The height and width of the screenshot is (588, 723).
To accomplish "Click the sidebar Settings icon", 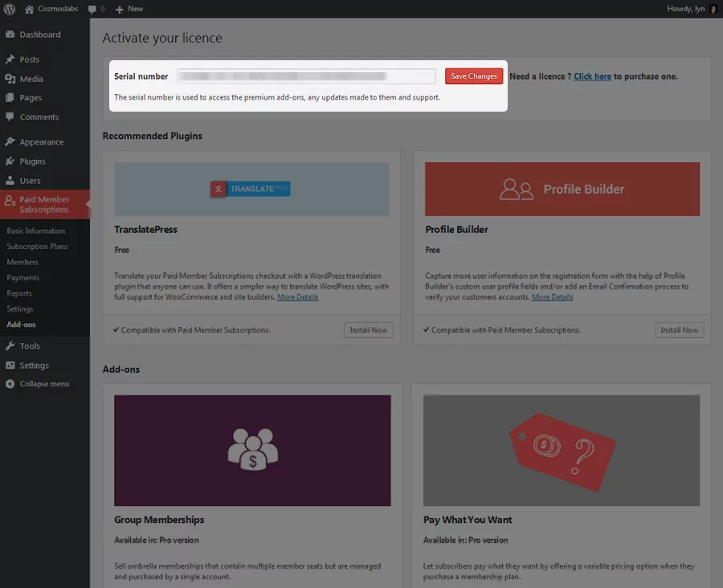I will pyautogui.click(x=10, y=365).
